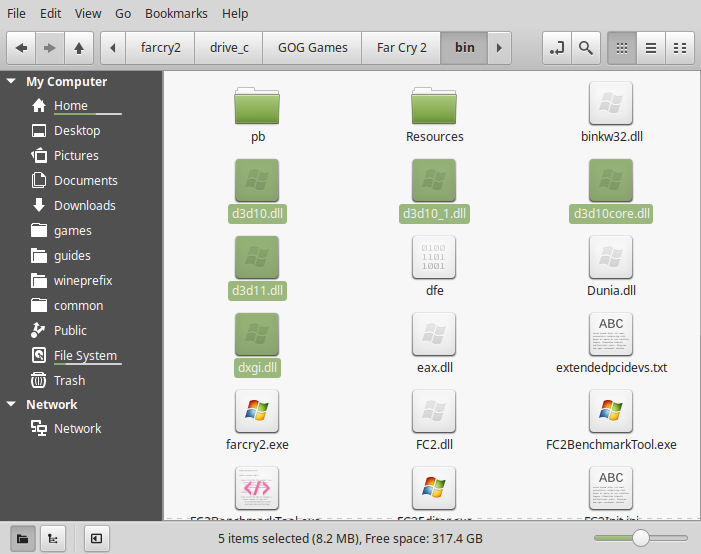Collapse the Network section

[x=11, y=404]
